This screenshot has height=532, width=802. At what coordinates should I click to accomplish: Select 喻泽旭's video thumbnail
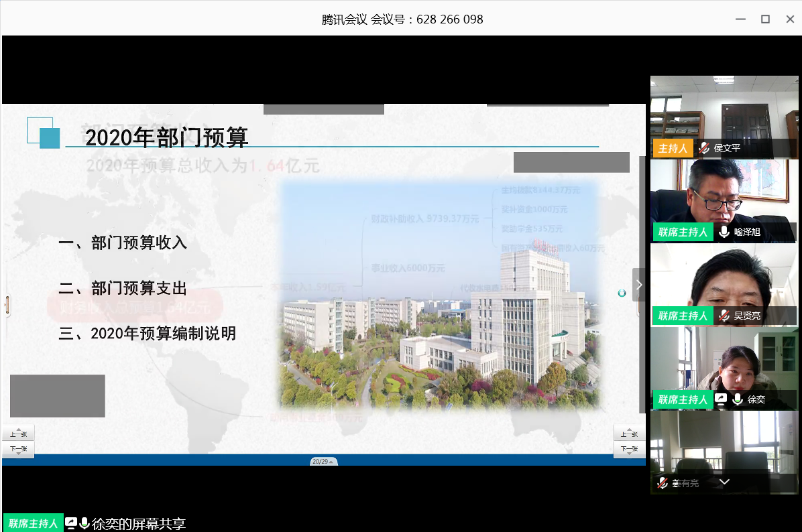tap(724, 201)
